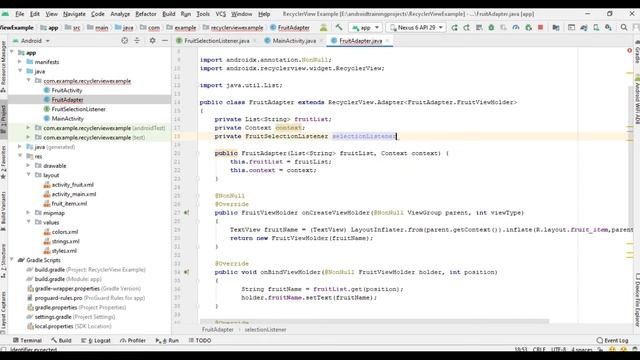Open the Navigate menu
The image size is (640, 360).
(74, 14)
